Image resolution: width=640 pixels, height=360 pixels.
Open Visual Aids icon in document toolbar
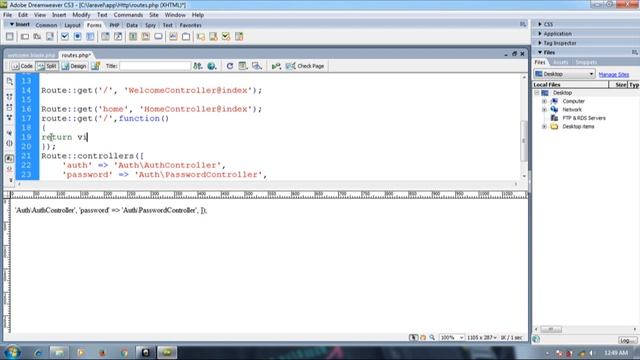click(x=257, y=66)
